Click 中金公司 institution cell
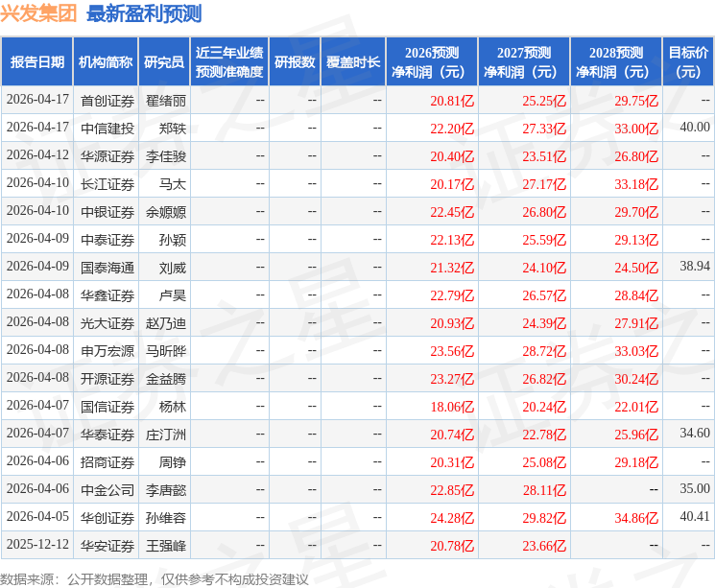715x588 pixels. click(x=107, y=490)
